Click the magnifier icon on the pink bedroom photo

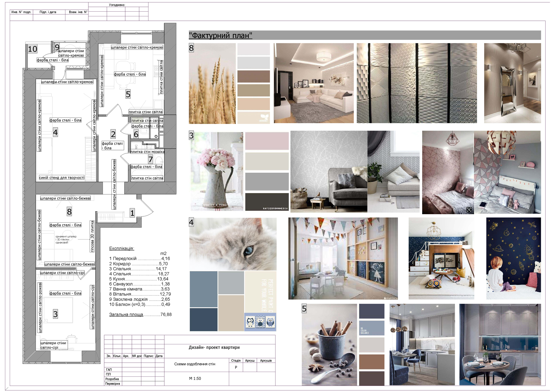[x=469, y=210]
